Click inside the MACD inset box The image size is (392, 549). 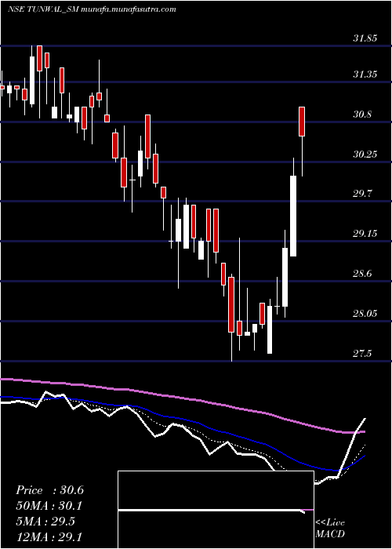pyautogui.click(x=216, y=510)
